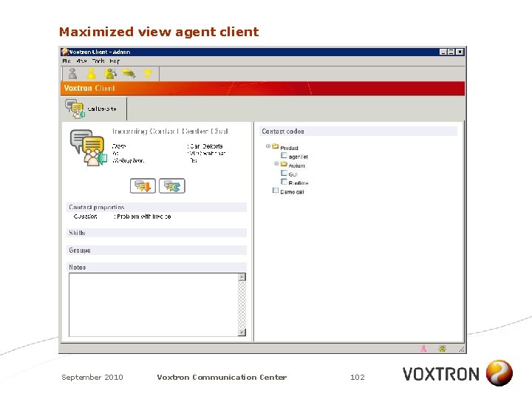532x399 pixels.
Task: Open the File menu
Action: coord(66,61)
